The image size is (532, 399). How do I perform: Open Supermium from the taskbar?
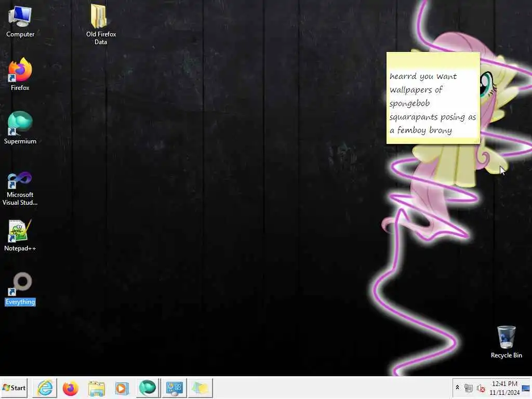(147, 388)
